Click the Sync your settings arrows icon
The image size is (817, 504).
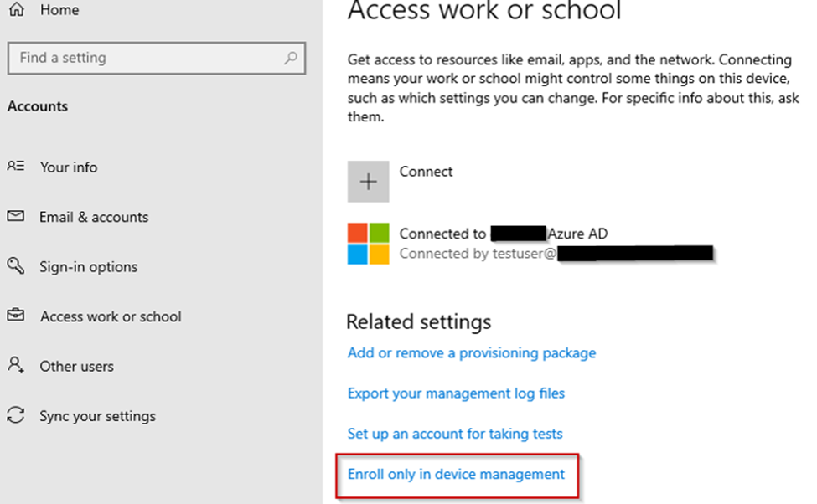(x=16, y=416)
